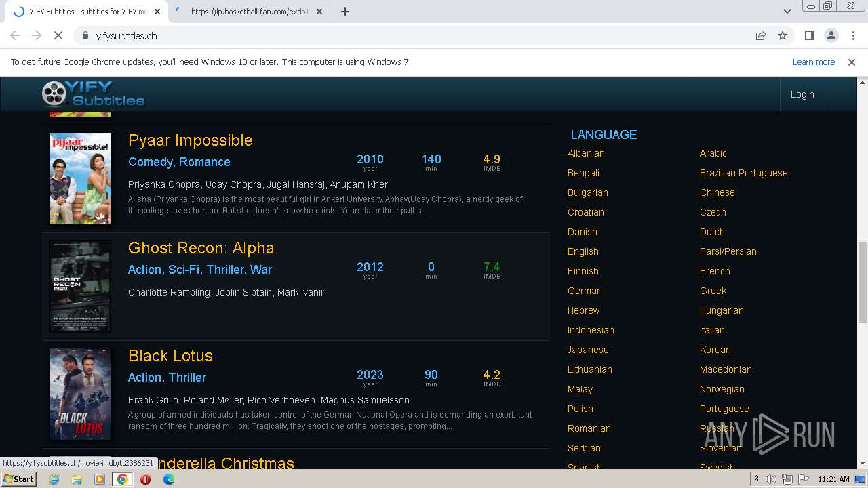This screenshot has width=868, height=488.
Task: Select the Croatian language
Action: click(586, 212)
